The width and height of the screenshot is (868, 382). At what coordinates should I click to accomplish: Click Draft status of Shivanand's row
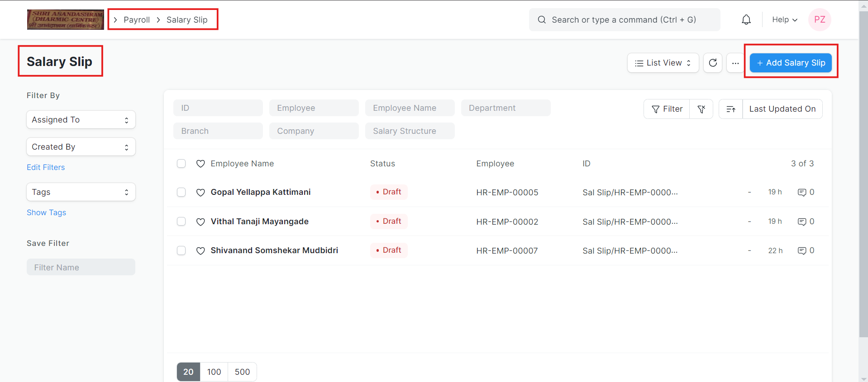pyautogui.click(x=389, y=250)
